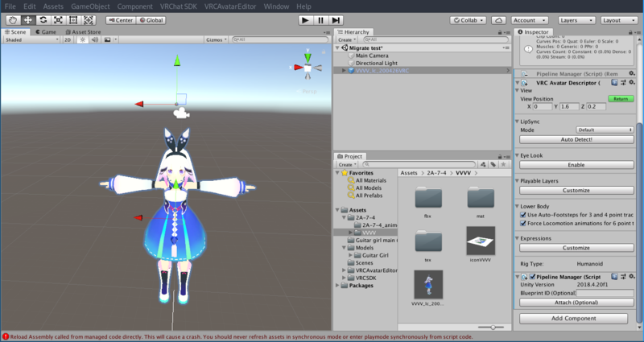Viewport: 644px width, 342px height.
Task: Open the Layers dropdown
Action: (576, 20)
